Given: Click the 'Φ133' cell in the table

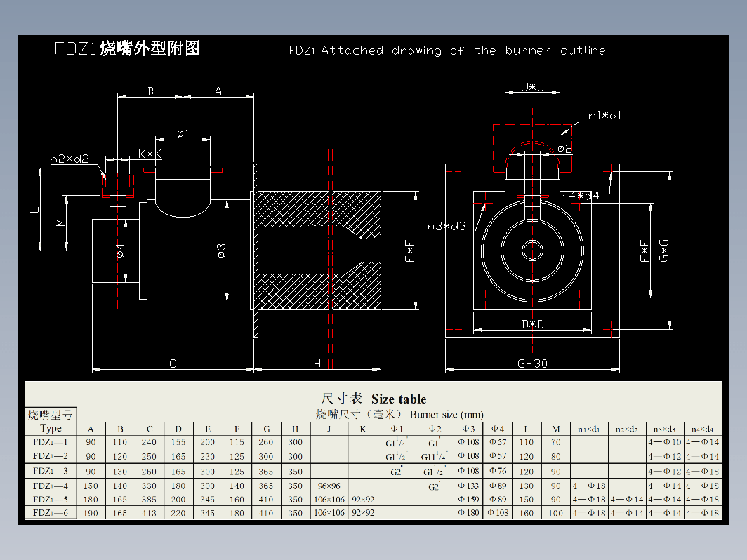Looking at the screenshot, I should click(x=469, y=486).
